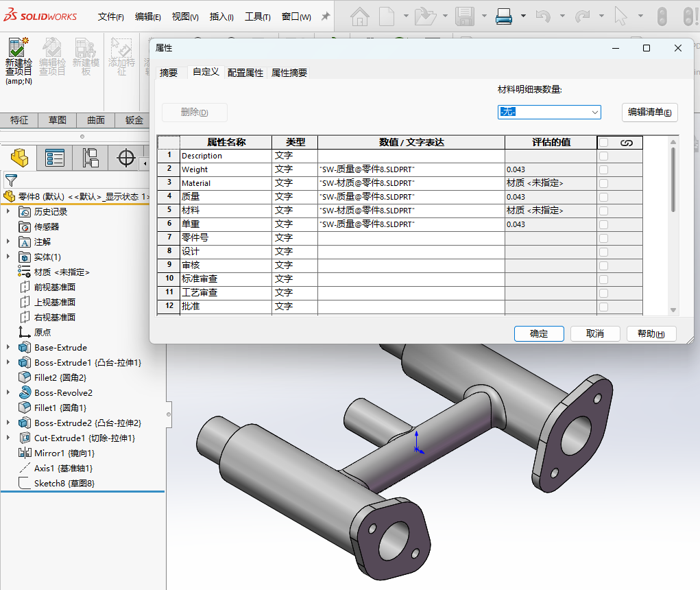Open the 材料明细表数量 dropdown
Screen dimensions: 700x590
click(594, 112)
